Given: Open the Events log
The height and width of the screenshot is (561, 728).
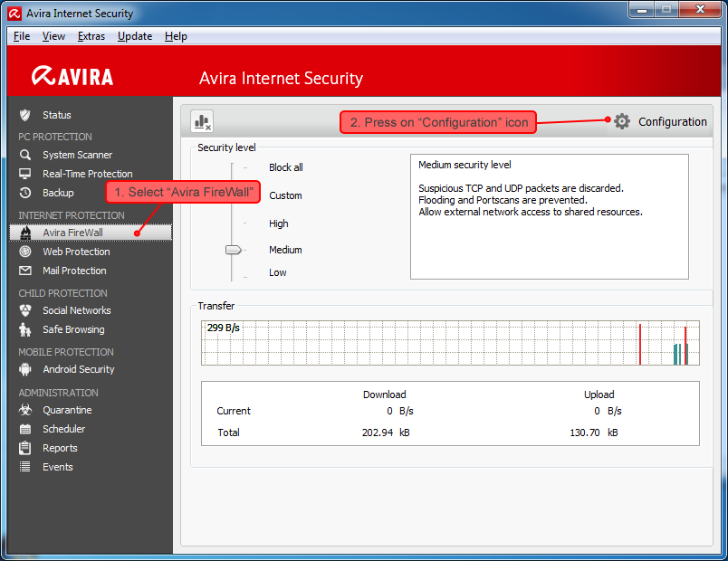Looking at the screenshot, I should click(57, 467).
